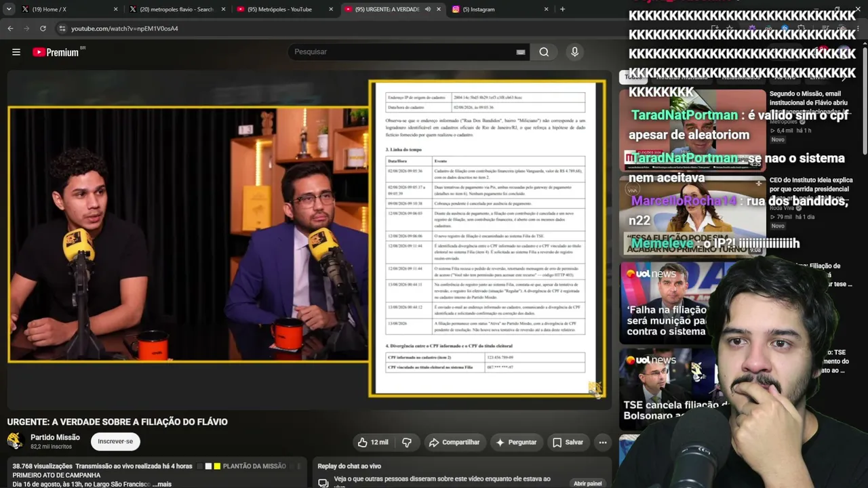The width and height of the screenshot is (868, 488).
Task: Save the video with Salvar
Action: [568, 443]
